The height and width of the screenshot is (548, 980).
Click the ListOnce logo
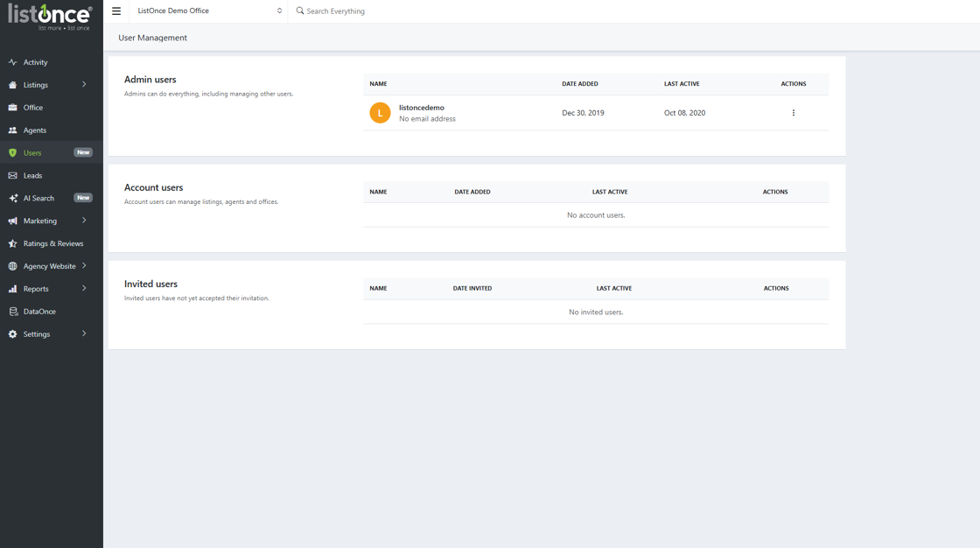(50, 16)
